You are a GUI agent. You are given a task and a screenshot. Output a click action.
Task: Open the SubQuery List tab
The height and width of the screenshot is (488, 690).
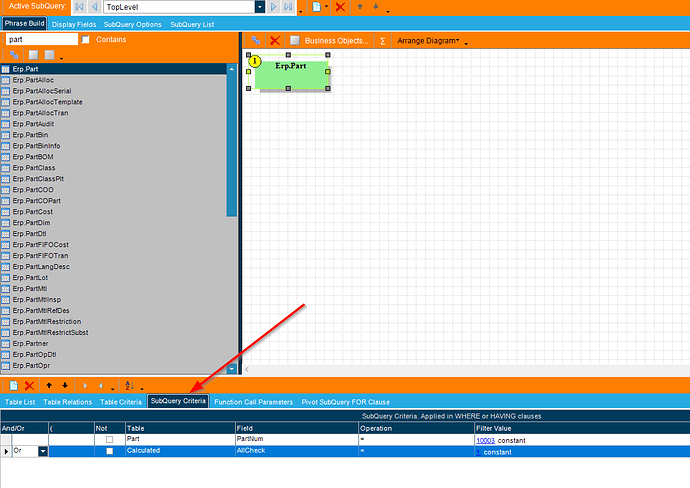(192, 24)
